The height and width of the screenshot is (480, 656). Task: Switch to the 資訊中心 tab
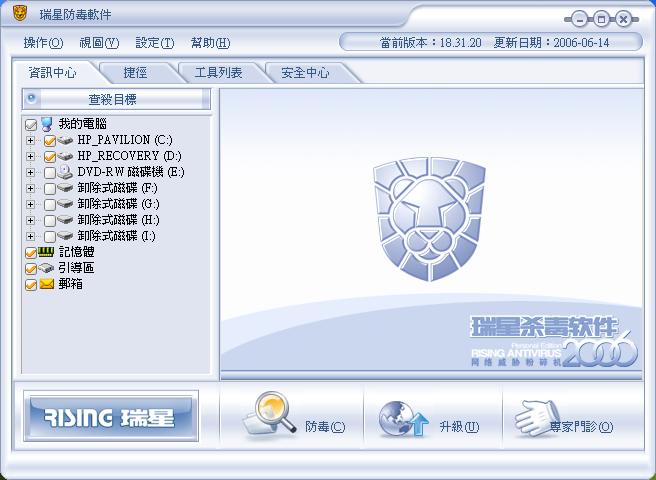tap(53, 73)
